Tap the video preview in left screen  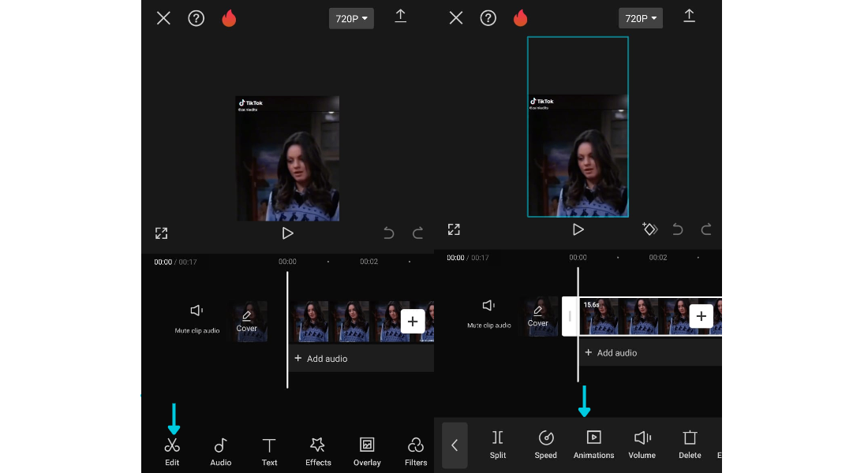click(288, 158)
